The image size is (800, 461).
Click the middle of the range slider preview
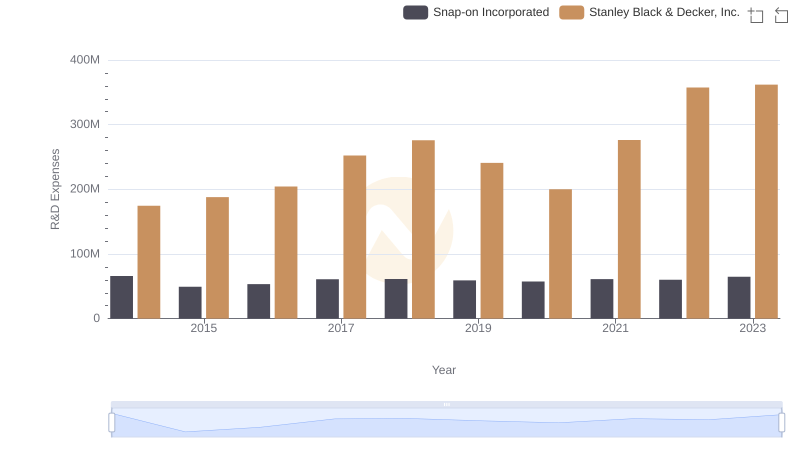pos(446,424)
